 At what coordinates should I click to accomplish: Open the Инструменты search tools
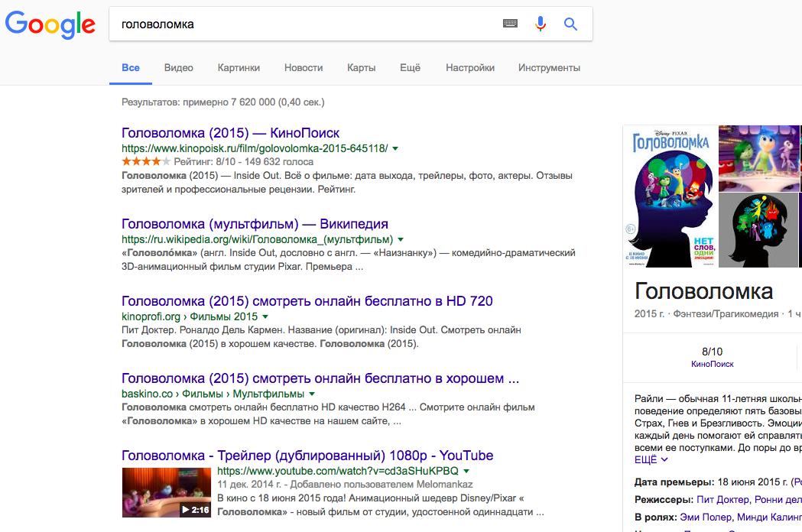(549, 68)
